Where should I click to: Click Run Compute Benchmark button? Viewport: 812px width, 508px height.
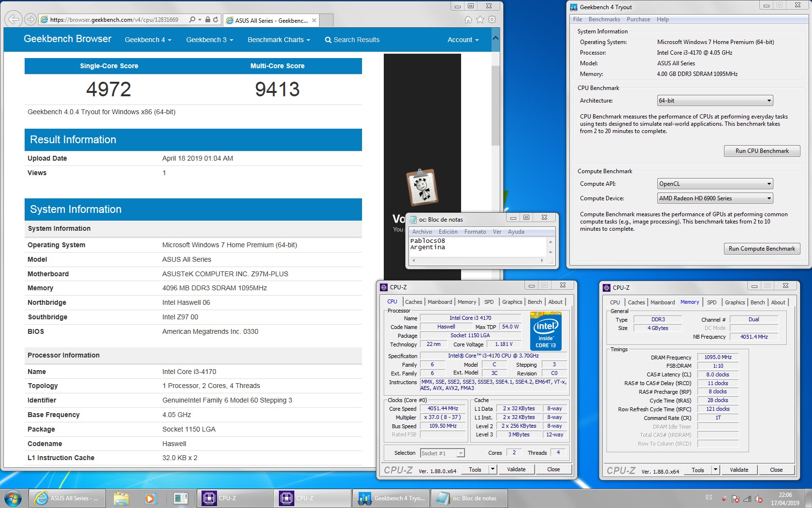(762, 249)
